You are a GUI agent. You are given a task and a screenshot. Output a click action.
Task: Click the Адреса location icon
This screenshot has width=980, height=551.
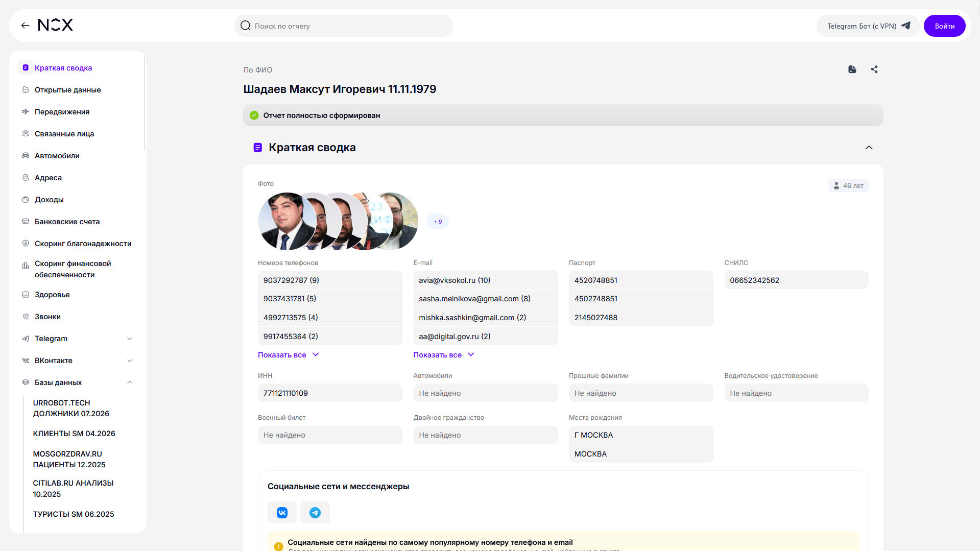click(26, 177)
